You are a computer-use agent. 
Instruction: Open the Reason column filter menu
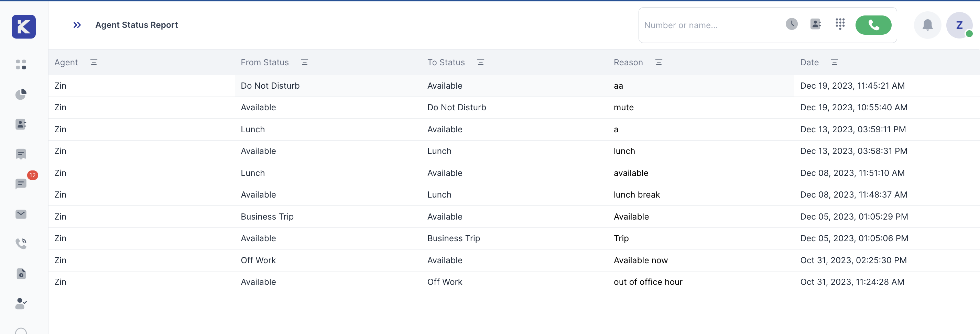point(658,62)
